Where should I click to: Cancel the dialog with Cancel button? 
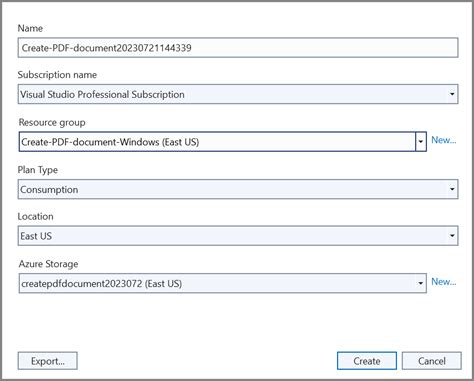432,361
